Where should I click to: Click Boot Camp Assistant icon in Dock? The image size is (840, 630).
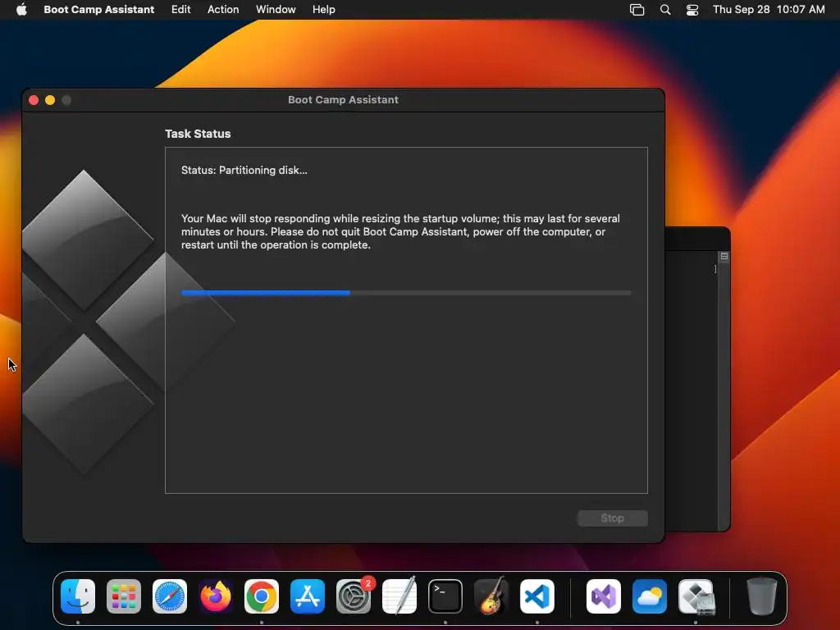click(696, 596)
